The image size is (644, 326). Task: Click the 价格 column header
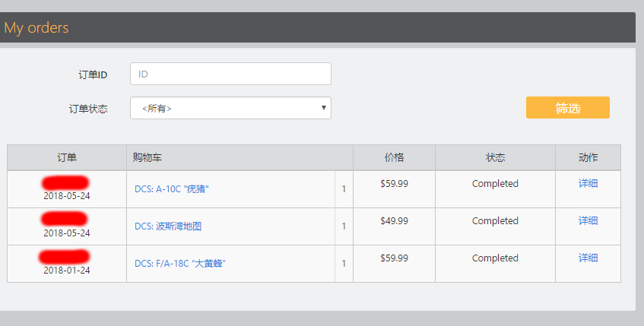click(394, 157)
